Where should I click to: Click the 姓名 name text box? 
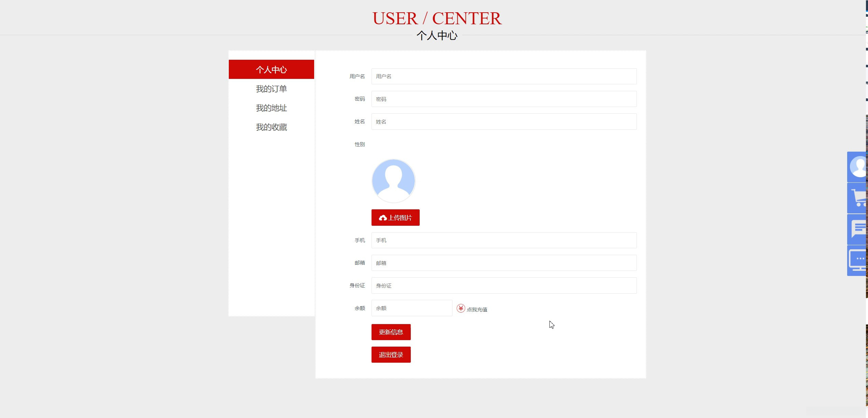(504, 122)
